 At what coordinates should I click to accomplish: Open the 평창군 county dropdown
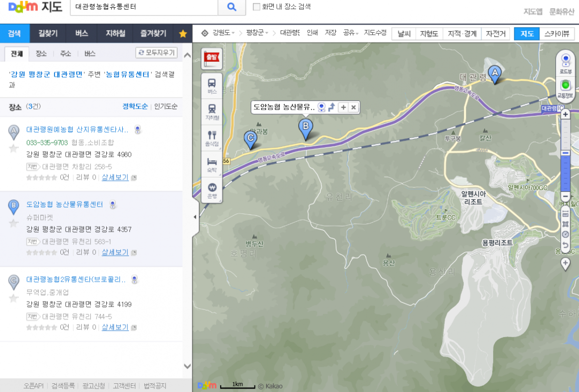coord(257,33)
